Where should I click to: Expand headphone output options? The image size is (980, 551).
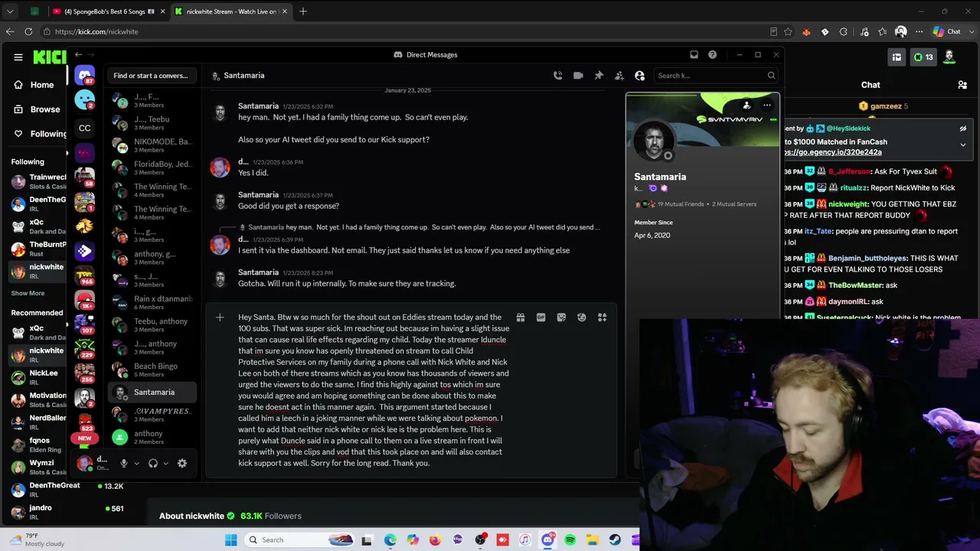pyautogui.click(x=166, y=463)
